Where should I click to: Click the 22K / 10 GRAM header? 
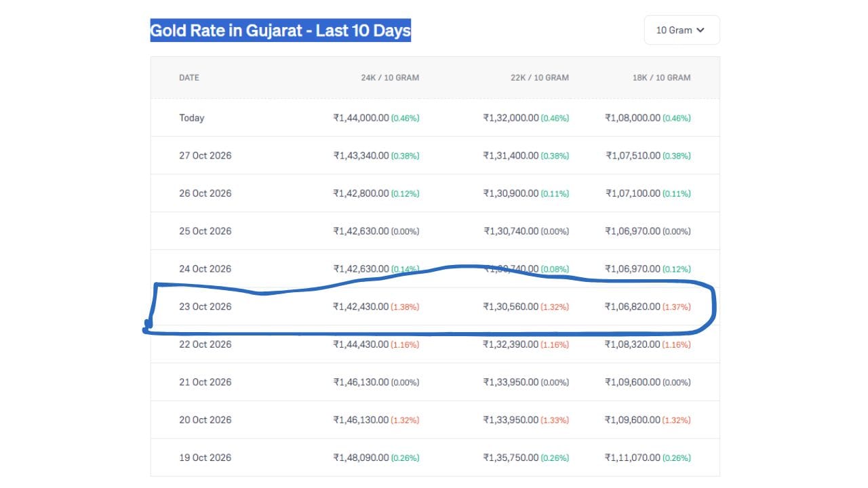click(540, 77)
